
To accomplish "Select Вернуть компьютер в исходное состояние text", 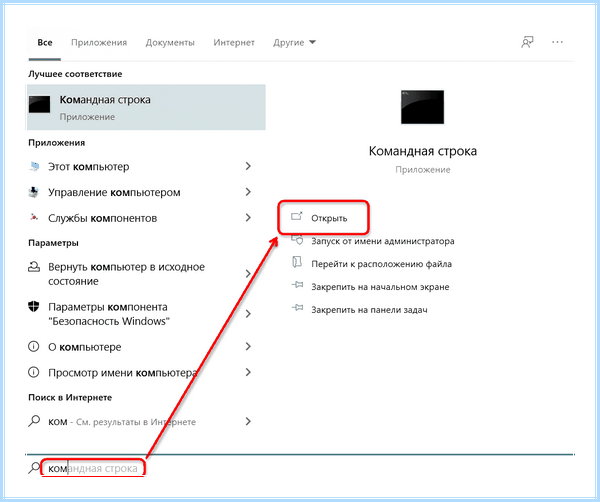I will click(x=126, y=274).
